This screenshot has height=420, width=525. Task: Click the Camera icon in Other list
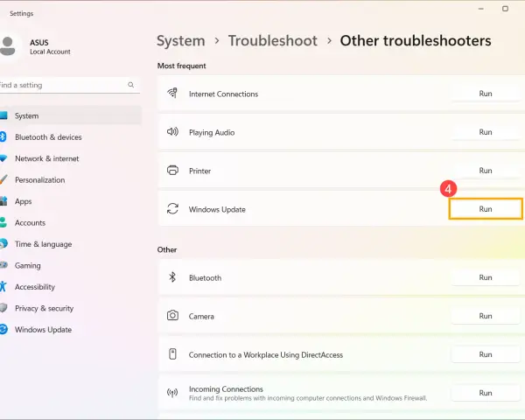tap(172, 316)
